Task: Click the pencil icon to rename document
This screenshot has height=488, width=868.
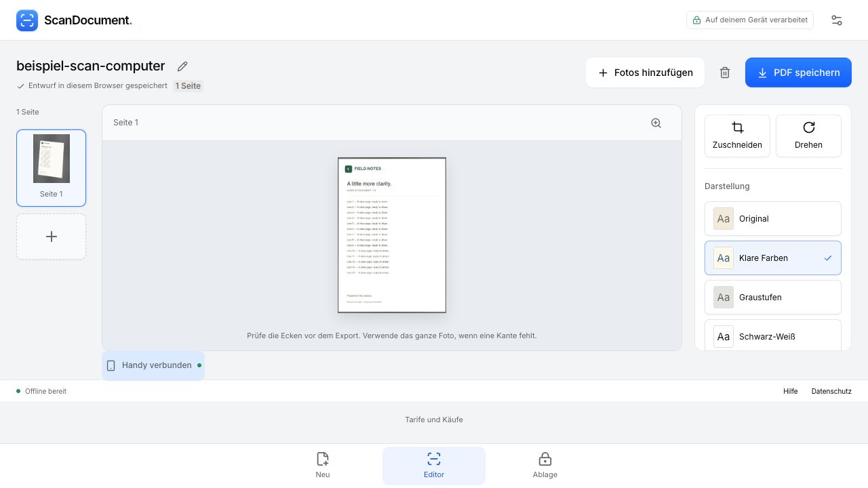Action: (x=182, y=66)
